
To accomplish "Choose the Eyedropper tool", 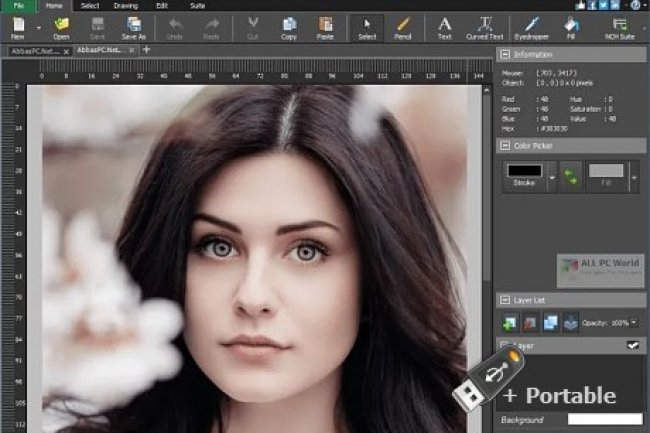I will [531, 27].
